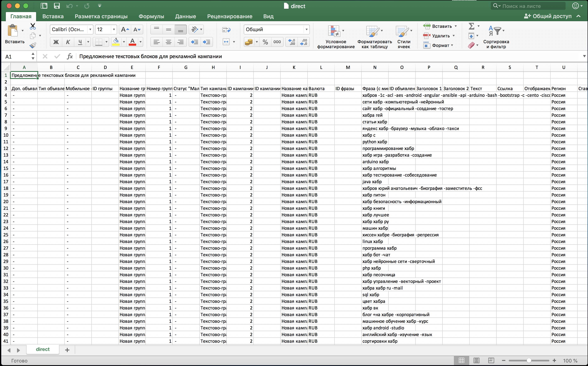Increase font size with large A icon

(125, 29)
